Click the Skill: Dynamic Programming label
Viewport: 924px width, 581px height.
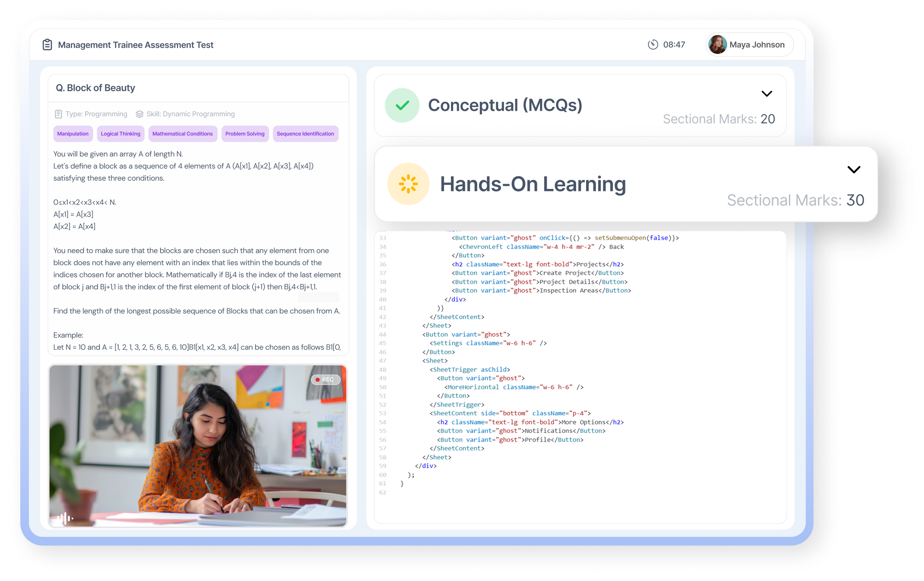(191, 114)
